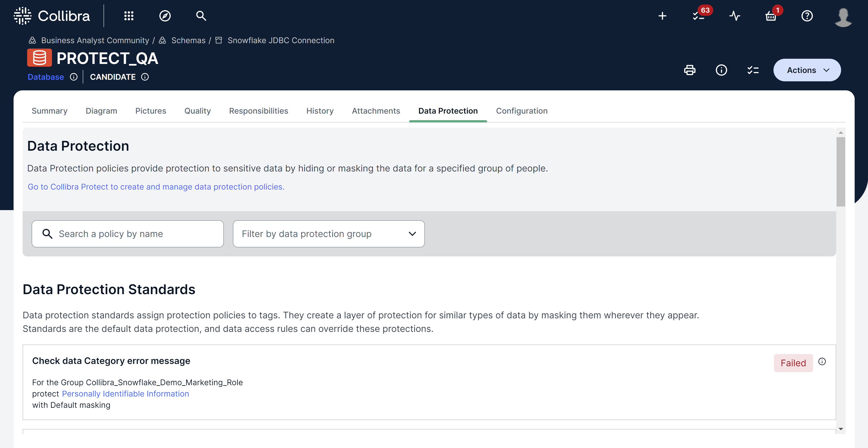Click the plus create icon

tap(662, 16)
